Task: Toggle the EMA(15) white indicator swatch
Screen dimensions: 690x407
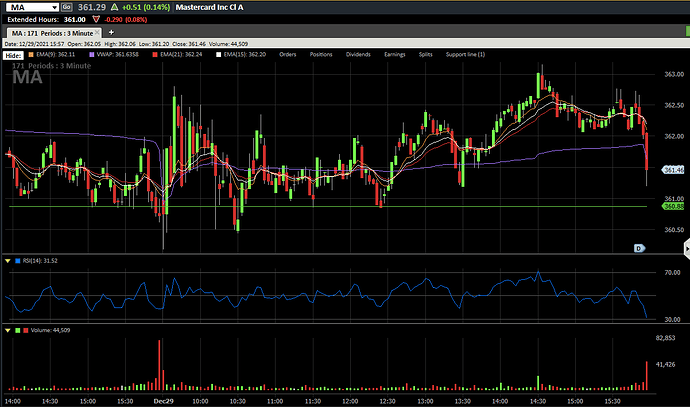Action: 218,55
